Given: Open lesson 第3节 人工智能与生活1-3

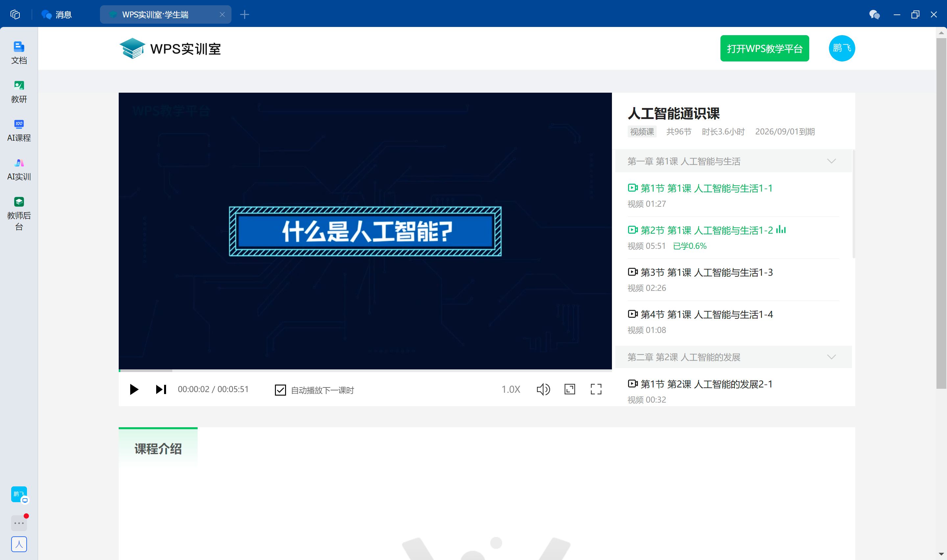Looking at the screenshot, I should [706, 272].
